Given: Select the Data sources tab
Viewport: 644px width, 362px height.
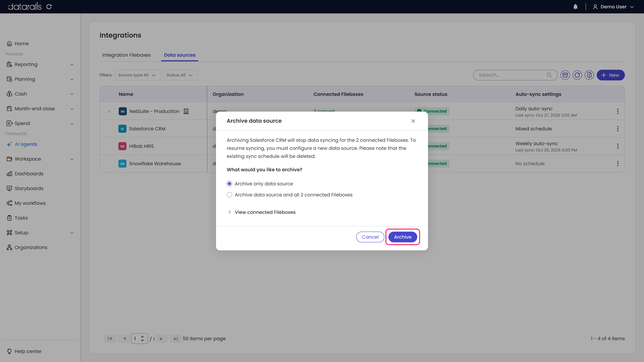Looking at the screenshot, I should [x=180, y=55].
